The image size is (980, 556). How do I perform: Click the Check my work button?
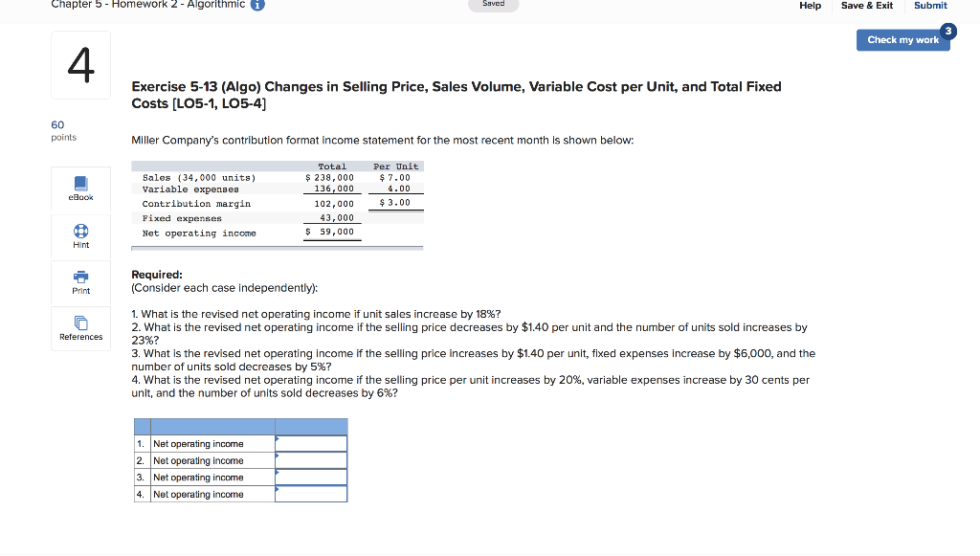click(x=902, y=40)
